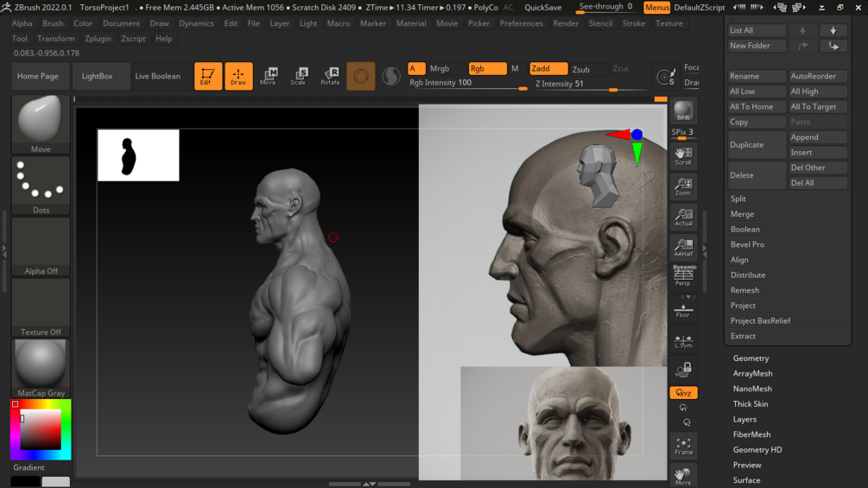Image resolution: width=868 pixels, height=488 pixels.
Task: Pick a color in the color picker square
Action: (x=41, y=429)
